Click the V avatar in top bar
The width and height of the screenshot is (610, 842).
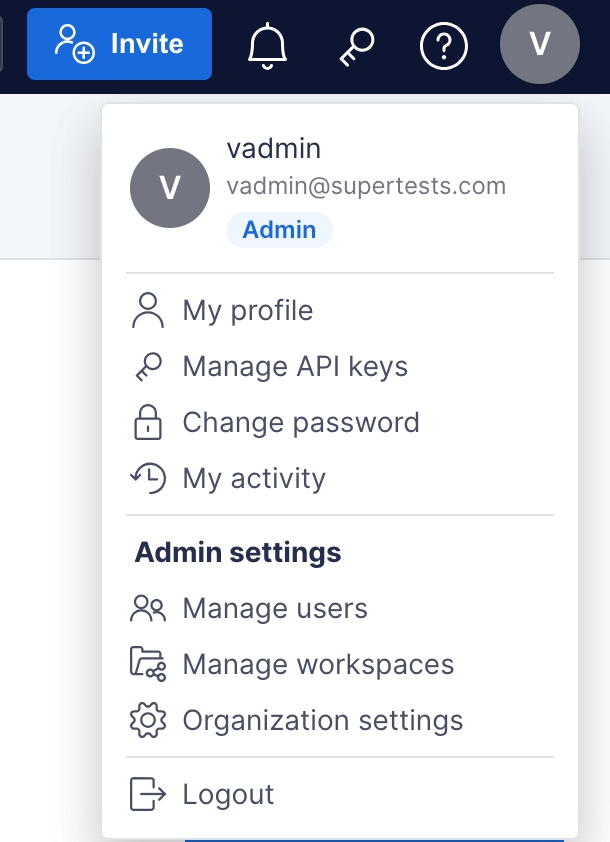539,44
